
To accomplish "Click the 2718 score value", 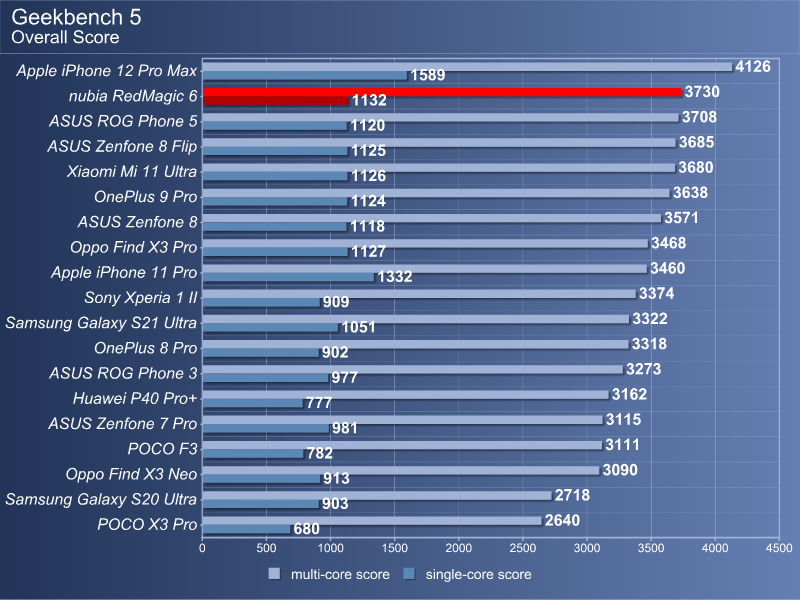I will pos(572,495).
